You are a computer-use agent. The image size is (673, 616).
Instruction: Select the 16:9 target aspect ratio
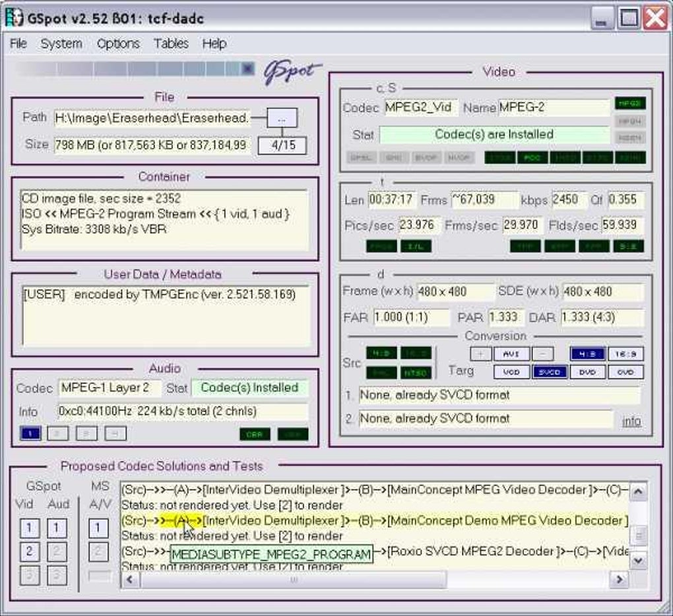pyautogui.click(x=625, y=354)
